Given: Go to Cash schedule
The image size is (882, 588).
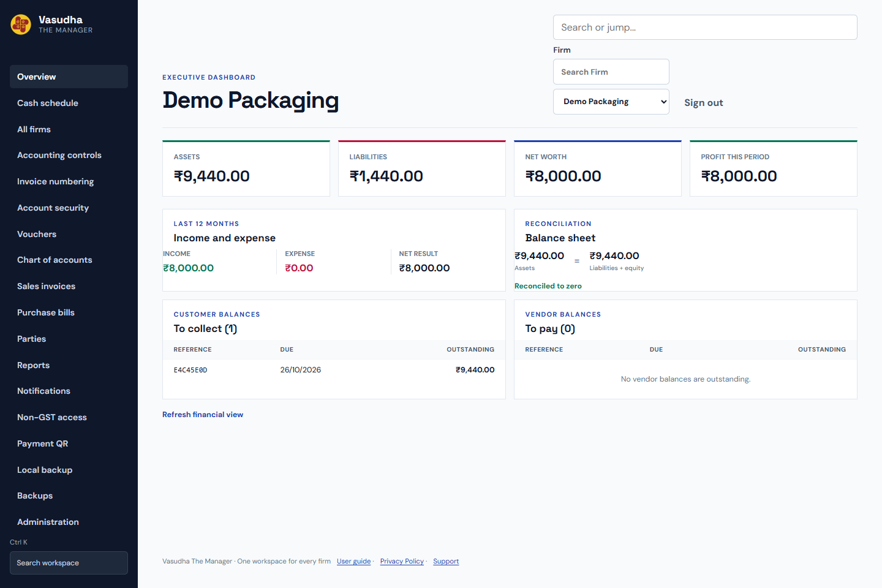Looking at the screenshot, I should [x=69, y=103].
